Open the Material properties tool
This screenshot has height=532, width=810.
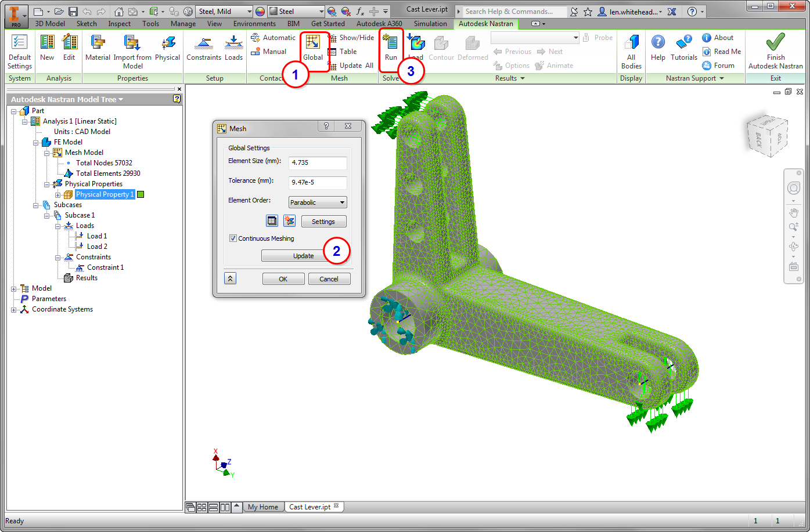pos(98,48)
